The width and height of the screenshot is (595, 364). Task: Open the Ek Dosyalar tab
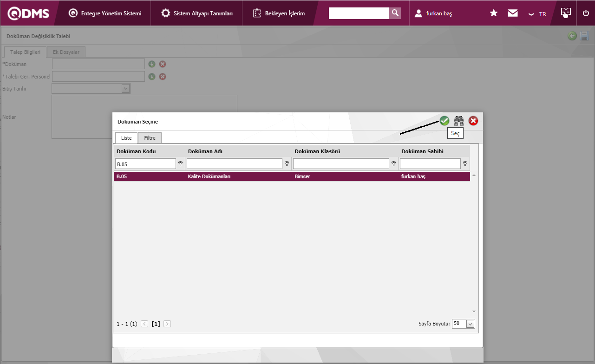(x=66, y=52)
